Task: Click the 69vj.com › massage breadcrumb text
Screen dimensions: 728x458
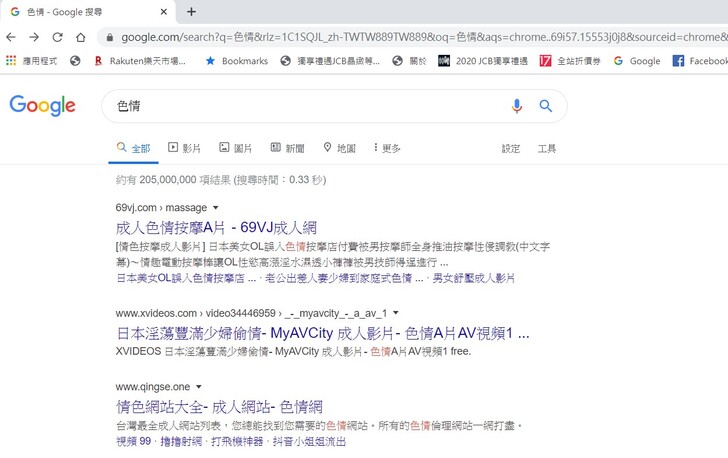Action: [x=161, y=208]
